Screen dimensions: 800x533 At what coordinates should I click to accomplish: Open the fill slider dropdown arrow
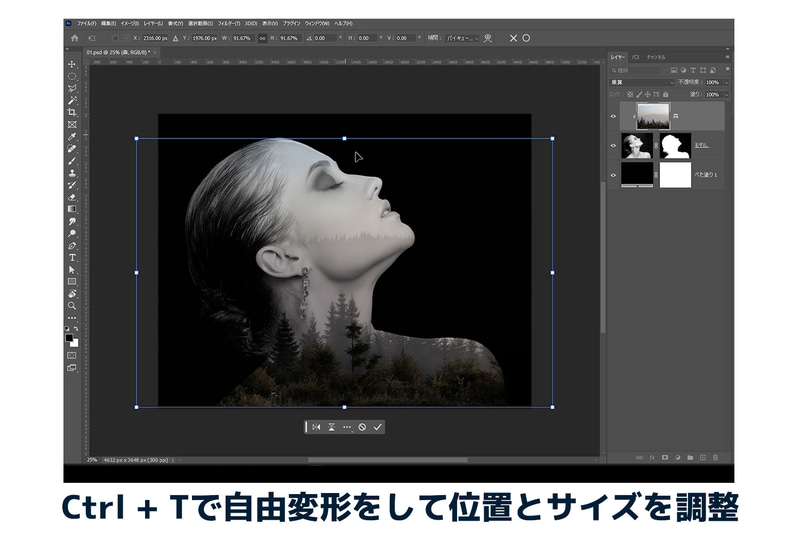tap(726, 94)
